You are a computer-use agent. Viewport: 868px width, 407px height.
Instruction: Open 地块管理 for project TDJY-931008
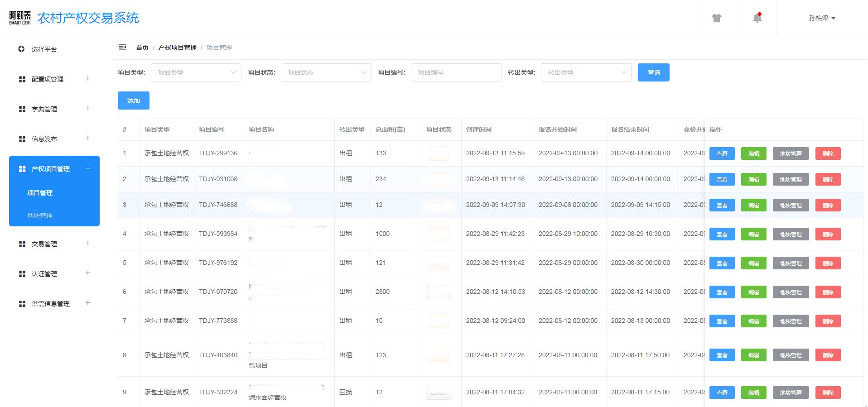(x=791, y=179)
